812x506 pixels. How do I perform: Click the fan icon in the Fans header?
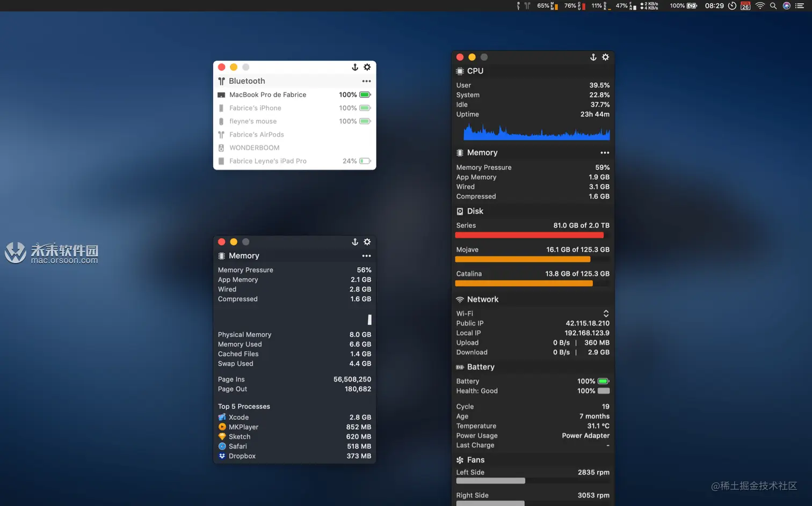[x=460, y=460]
